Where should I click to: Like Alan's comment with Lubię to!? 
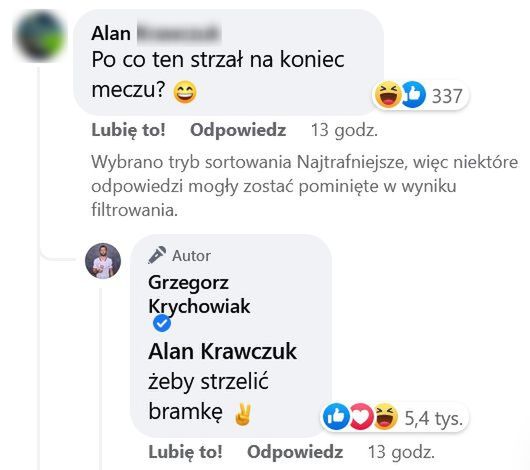pyautogui.click(x=128, y=130)
